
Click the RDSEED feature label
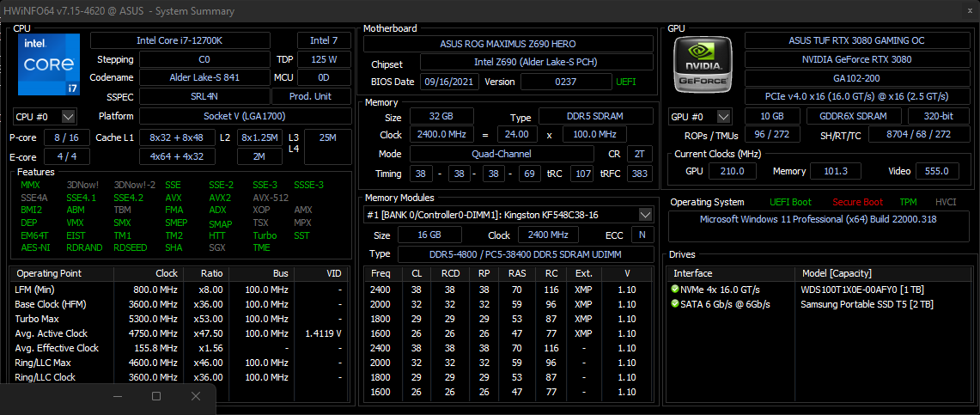click(x=131, y=247)
